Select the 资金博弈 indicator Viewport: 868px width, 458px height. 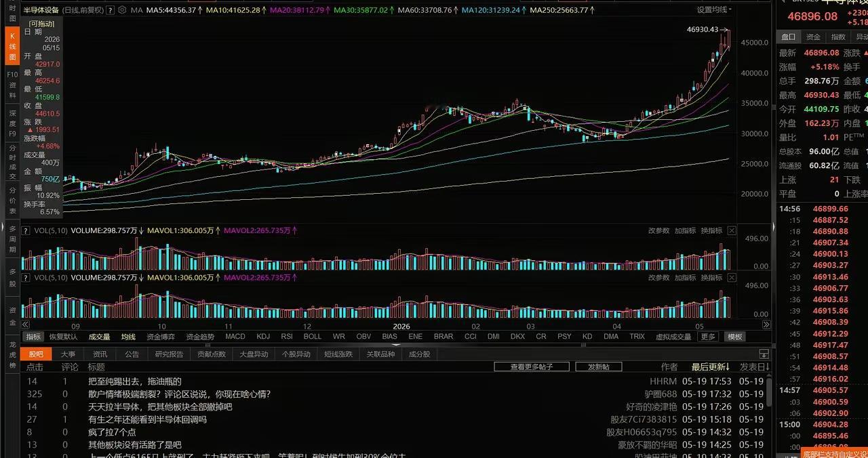[x=161, y=337]
